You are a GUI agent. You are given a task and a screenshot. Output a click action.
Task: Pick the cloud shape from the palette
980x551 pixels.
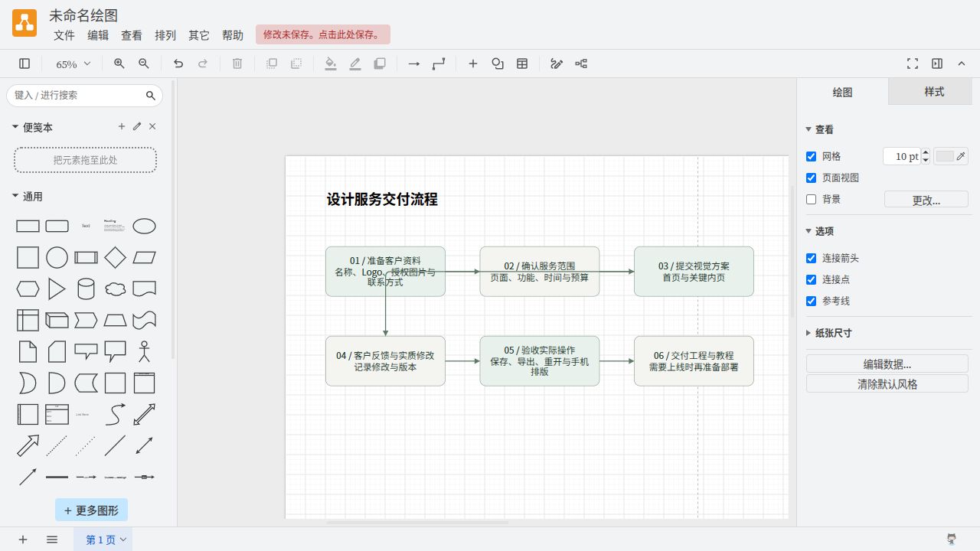pos(115,289)
